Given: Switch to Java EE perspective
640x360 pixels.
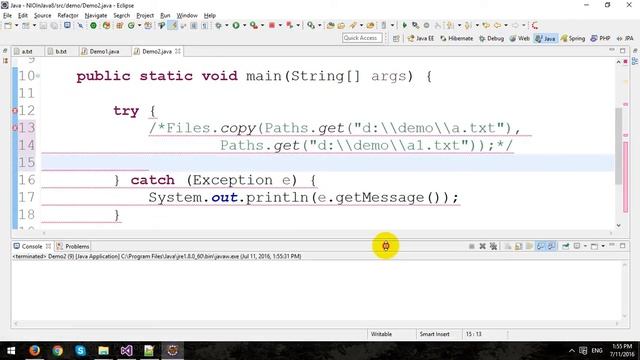Looking at the screenshot, I should click(421, 38).
